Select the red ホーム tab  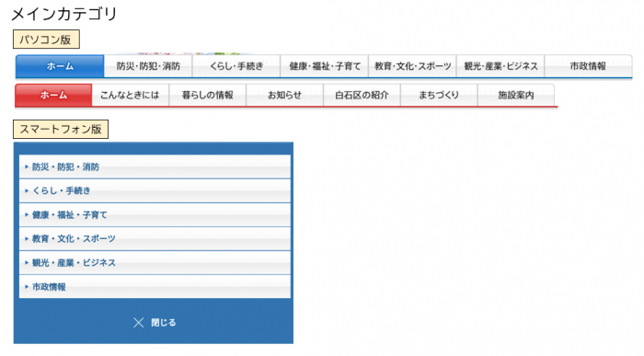(53, 96)
